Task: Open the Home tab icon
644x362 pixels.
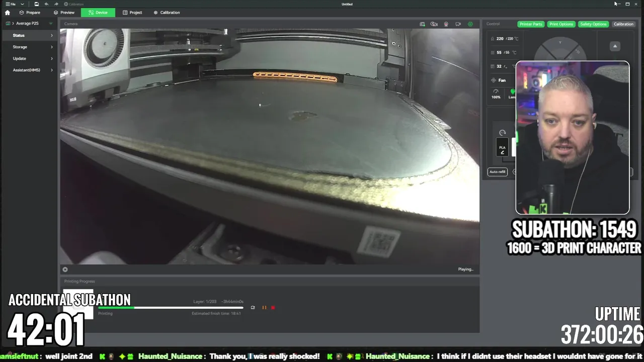Action: (x=7, y=13)
